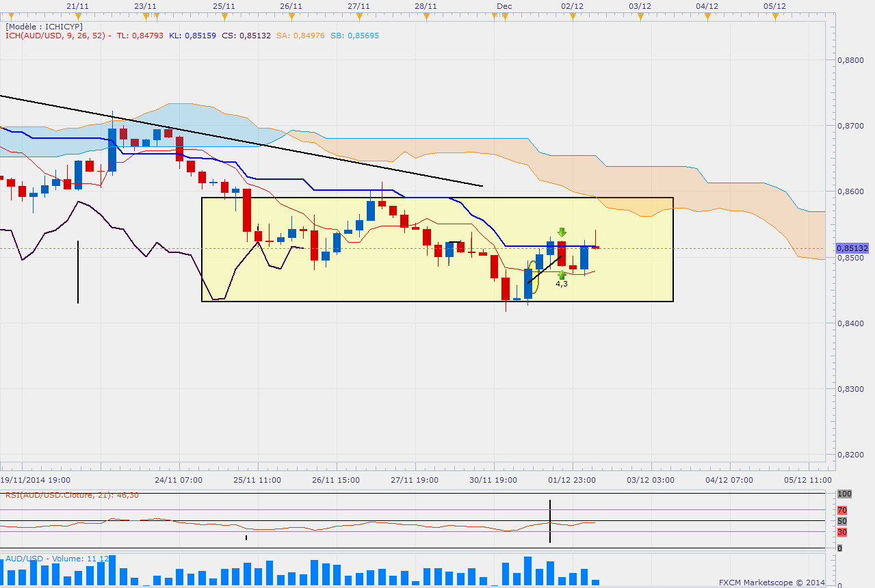Click the 0,8600 price axis label
The height and width of the screenshot is (588, 875).
pyautogui.click(x=850, y=191)
